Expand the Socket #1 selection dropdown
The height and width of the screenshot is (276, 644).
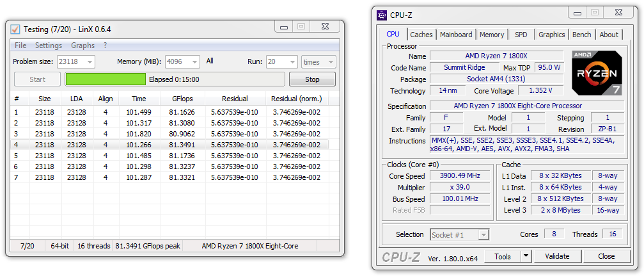483,235
